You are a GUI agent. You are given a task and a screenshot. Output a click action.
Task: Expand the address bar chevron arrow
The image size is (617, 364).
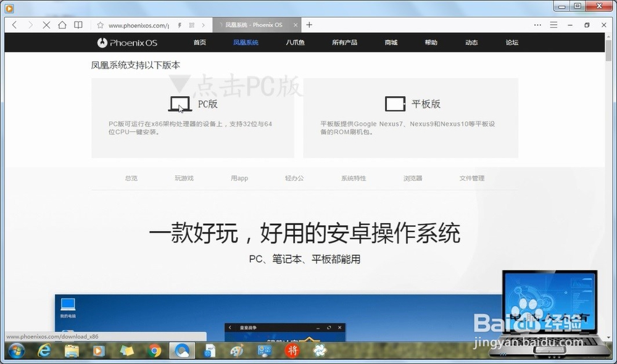[203, 25]
